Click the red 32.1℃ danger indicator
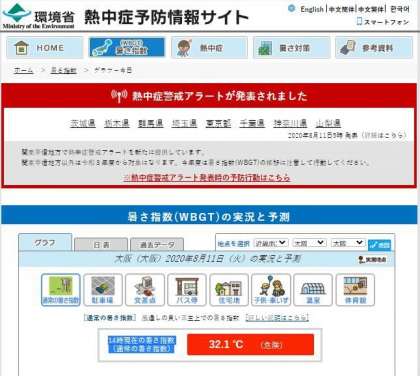Image resolution: width=420 pixels, height=376 pixels. coord(250,344)
